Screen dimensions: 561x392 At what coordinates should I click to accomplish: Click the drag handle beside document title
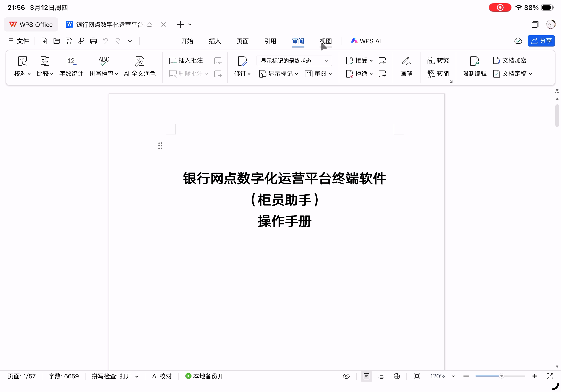coord(160,146)
